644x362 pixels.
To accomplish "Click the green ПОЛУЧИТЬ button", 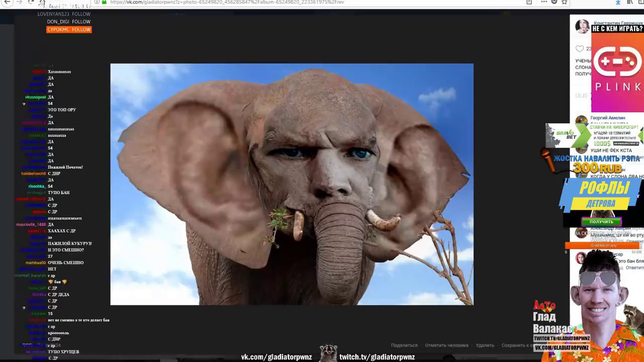I will 601,222.
